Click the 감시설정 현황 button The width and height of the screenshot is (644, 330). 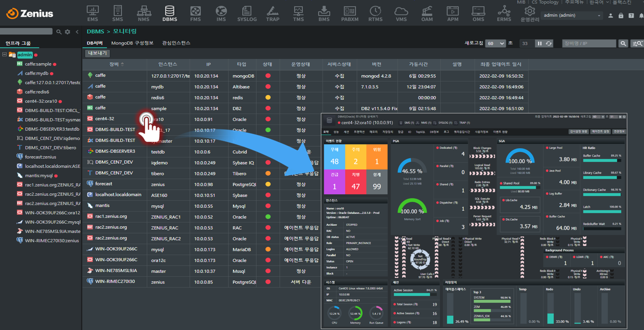click(578, 132)
